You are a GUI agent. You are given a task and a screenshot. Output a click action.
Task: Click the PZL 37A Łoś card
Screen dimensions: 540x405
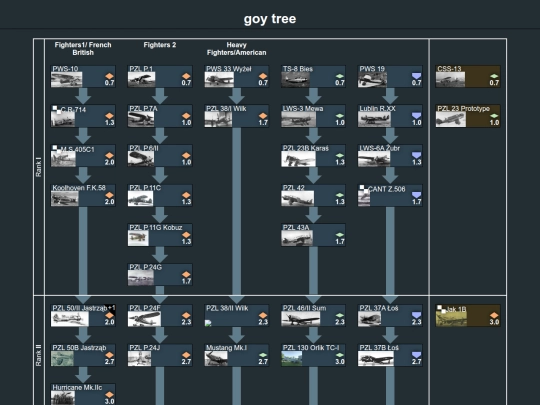click(x=390, y=315)
